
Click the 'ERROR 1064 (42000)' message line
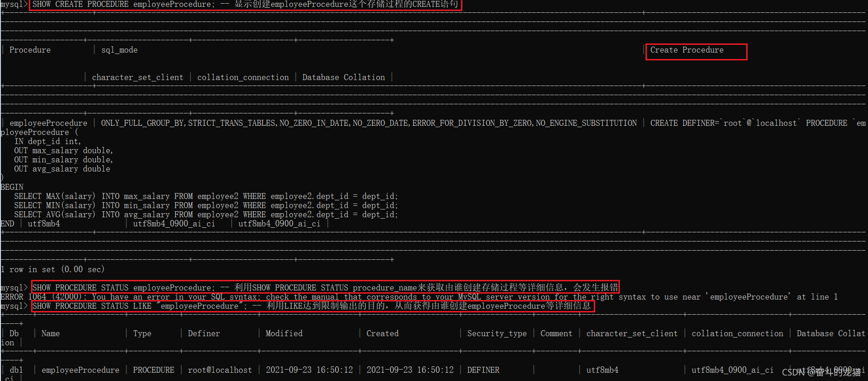419,297
